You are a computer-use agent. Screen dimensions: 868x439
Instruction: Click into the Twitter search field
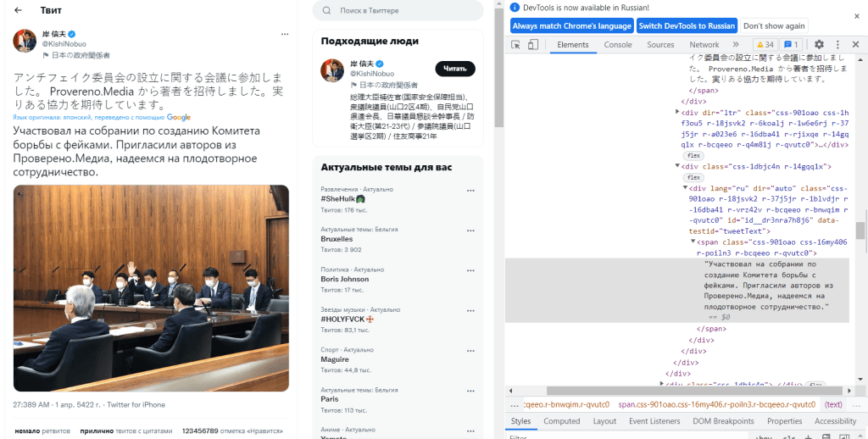tap(398, 10)
